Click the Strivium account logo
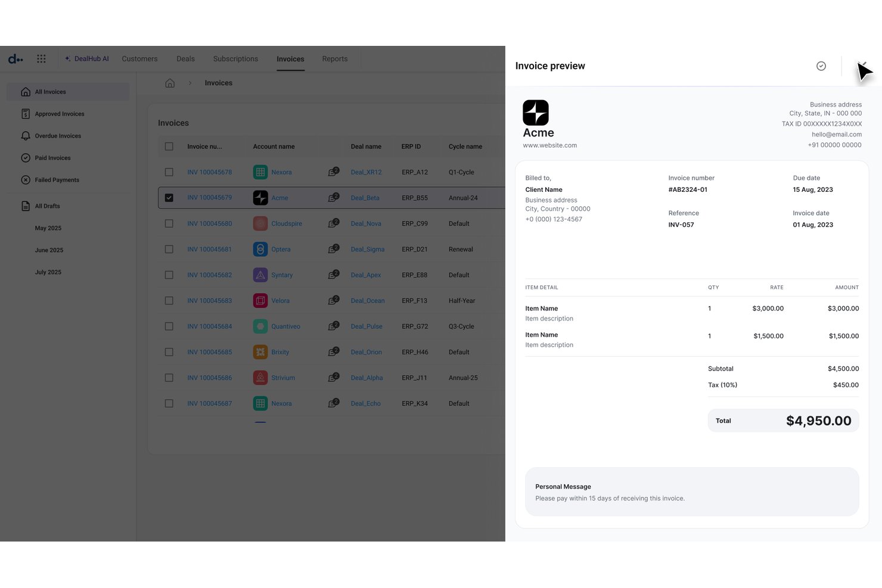This screenshot has height=588, width=882. coord(260,378)
